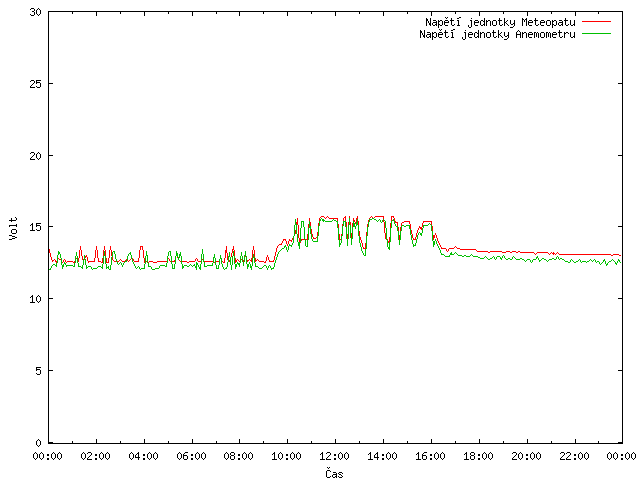Screen dimensions: 640x480
Task: Click y-axis value 15
Action: coord(36,227)
